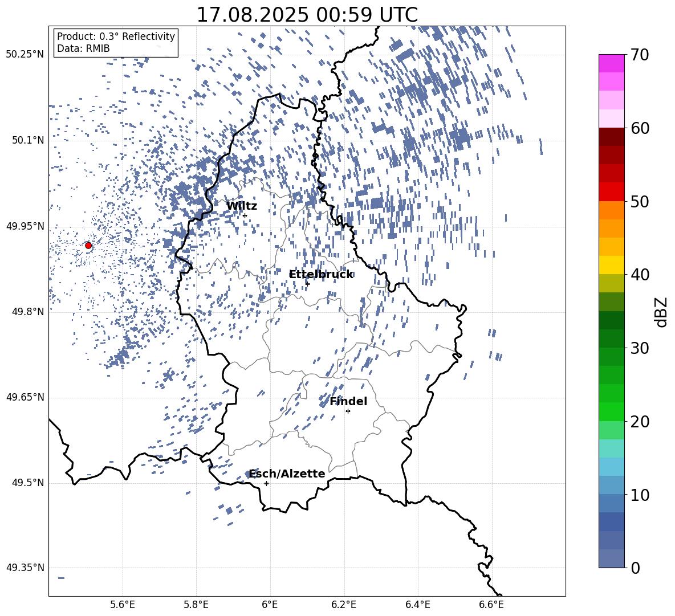Viewport: 675px width, 616px height.
Task: Click the plot title timestamp 17.08.2025 00:59 UTC
Action: [307, 15]
